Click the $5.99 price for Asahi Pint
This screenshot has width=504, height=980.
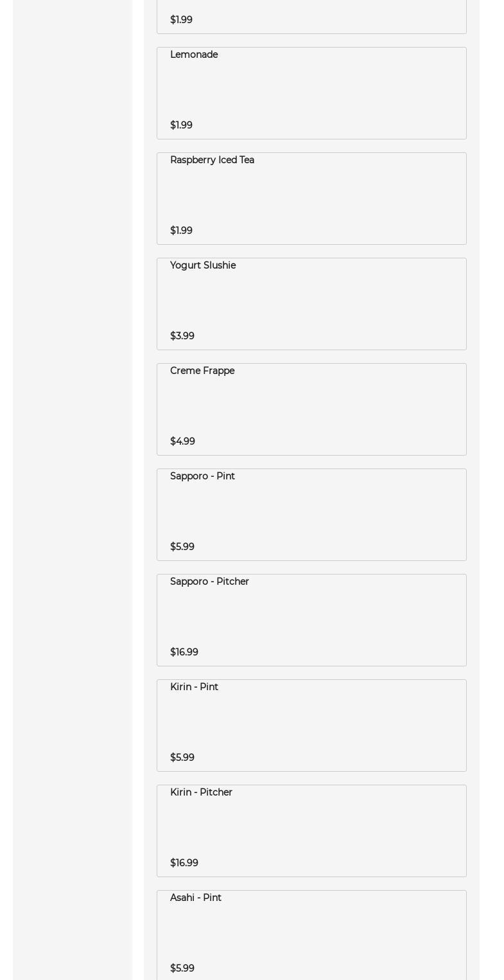click(182, 968)
